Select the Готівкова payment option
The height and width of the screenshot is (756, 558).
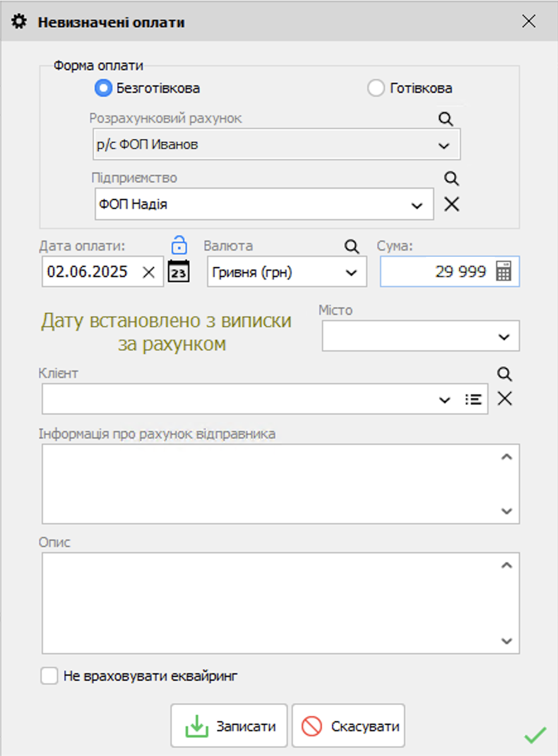tap(376, 88)
